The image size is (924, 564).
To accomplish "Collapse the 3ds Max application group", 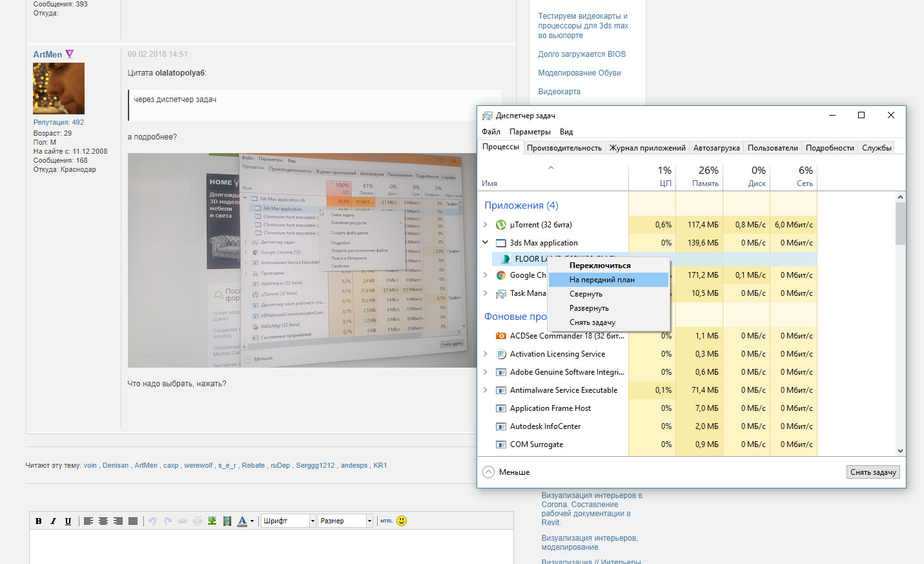I will [486, 243].
